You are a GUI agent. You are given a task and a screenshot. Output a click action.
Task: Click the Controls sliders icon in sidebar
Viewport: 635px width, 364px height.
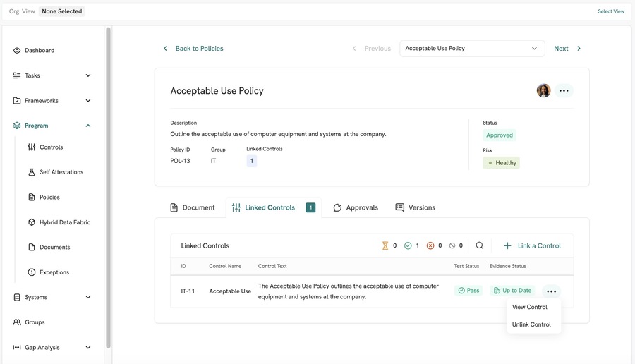32,147
